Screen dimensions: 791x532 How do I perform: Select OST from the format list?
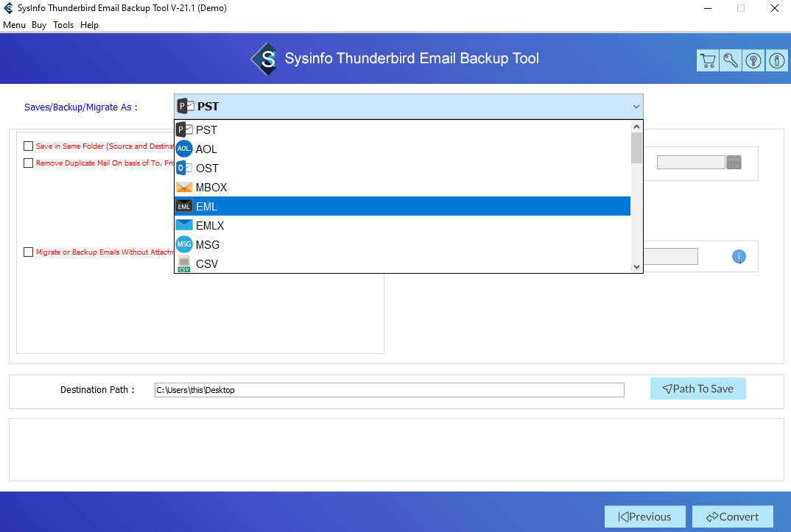(x=402, y=169)
